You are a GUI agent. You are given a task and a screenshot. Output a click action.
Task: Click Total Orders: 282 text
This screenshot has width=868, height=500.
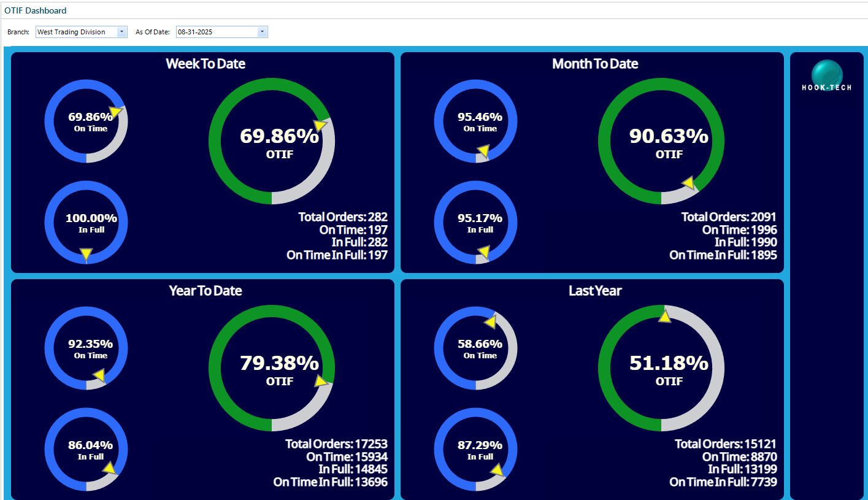[x=343, y=217]
